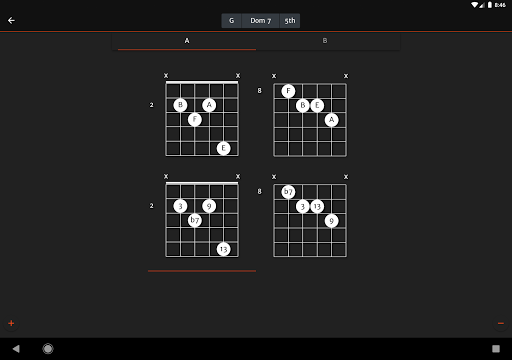The height and width of the screenshot is (360, 512).
Task: Switch to tab B
Action: tap(325, 41)
